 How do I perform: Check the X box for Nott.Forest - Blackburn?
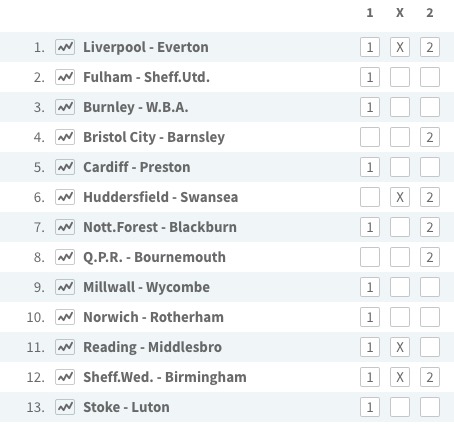tap(400, 227)
